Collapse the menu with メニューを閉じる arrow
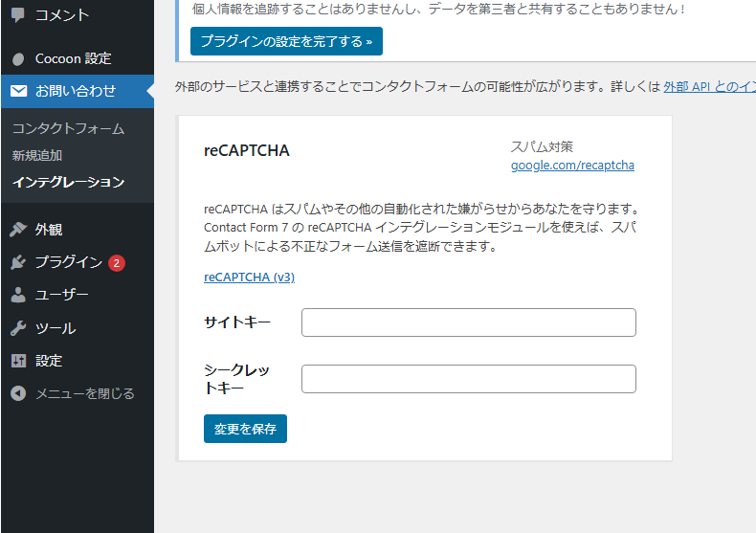Screen dimensions: 756x533 [x=18, y=393]
